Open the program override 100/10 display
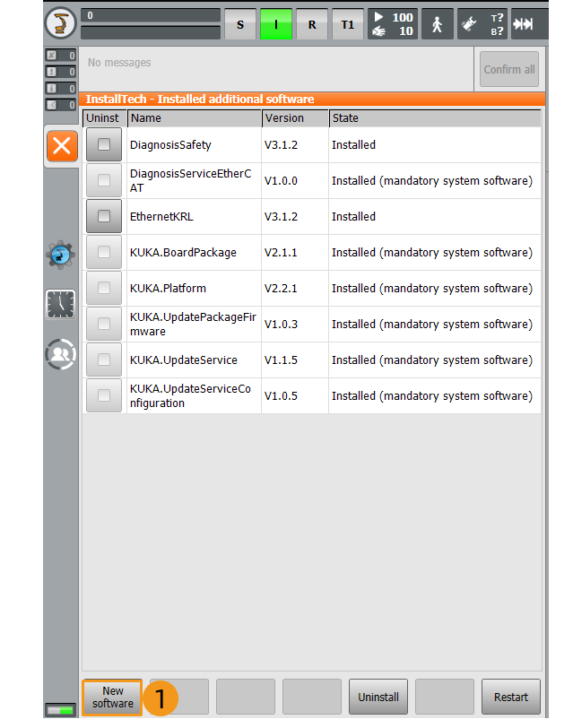573x728 pixels. (x=393, y=24)
